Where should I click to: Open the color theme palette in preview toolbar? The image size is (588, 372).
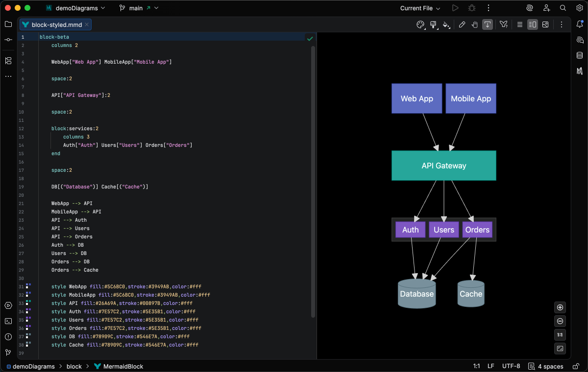pos(420,24)
